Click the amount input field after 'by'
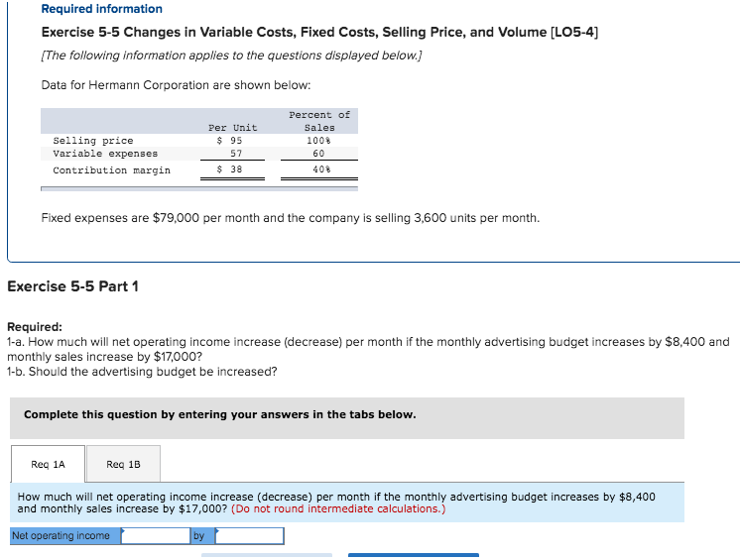 click(250, 536)
